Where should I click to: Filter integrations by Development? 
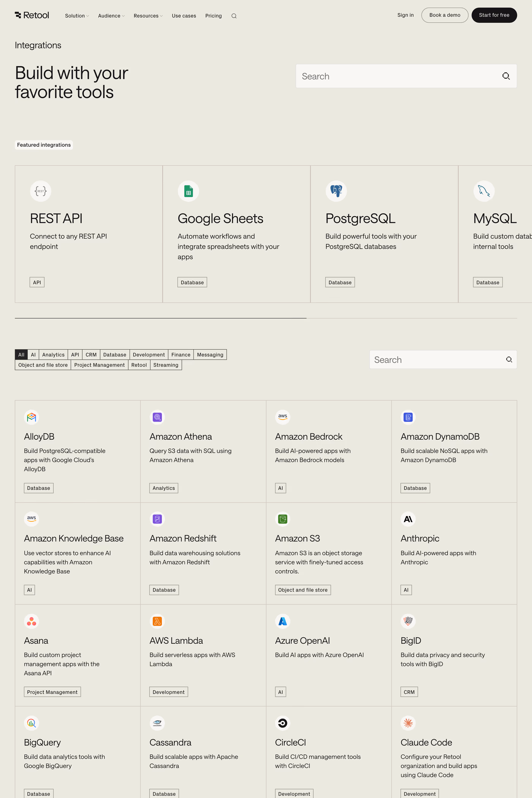(x=149, y=355)
